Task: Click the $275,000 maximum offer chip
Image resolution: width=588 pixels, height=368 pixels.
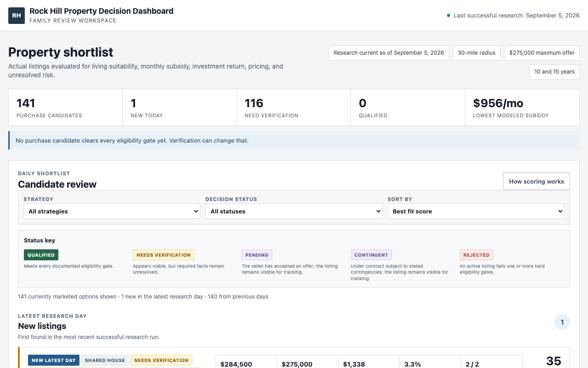Action: (x=542, y=53)
